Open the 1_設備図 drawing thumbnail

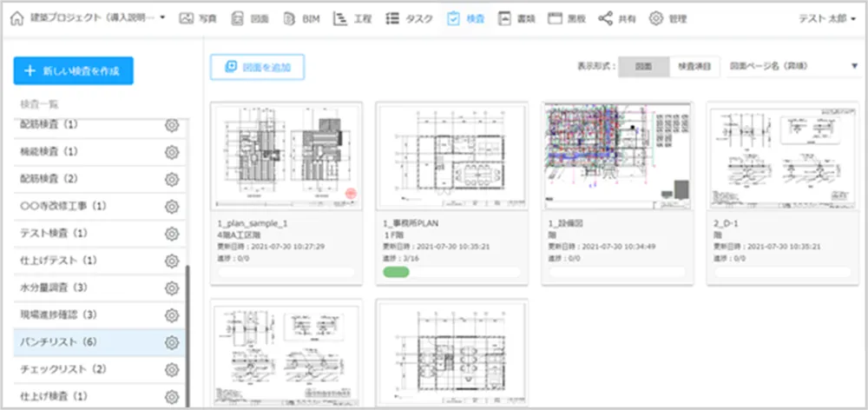click(x=615, y=155)
